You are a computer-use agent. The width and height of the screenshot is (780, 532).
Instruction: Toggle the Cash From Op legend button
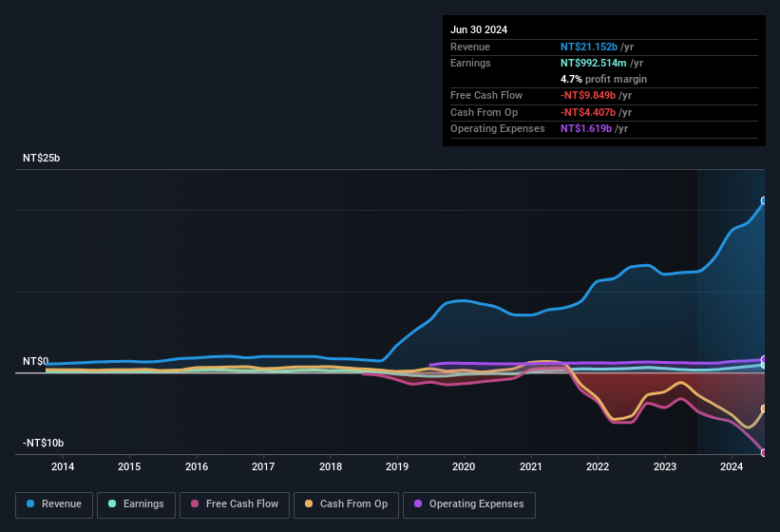click(346, 504)
